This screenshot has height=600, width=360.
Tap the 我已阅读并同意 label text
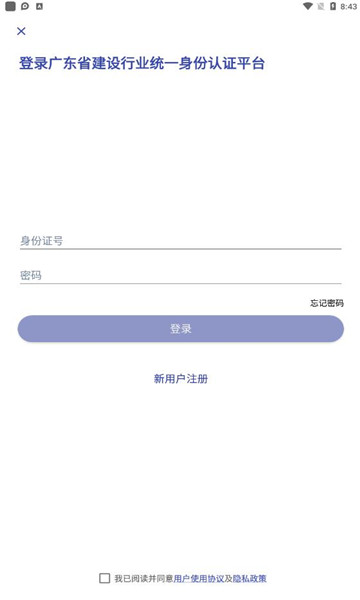click(144, 579)
